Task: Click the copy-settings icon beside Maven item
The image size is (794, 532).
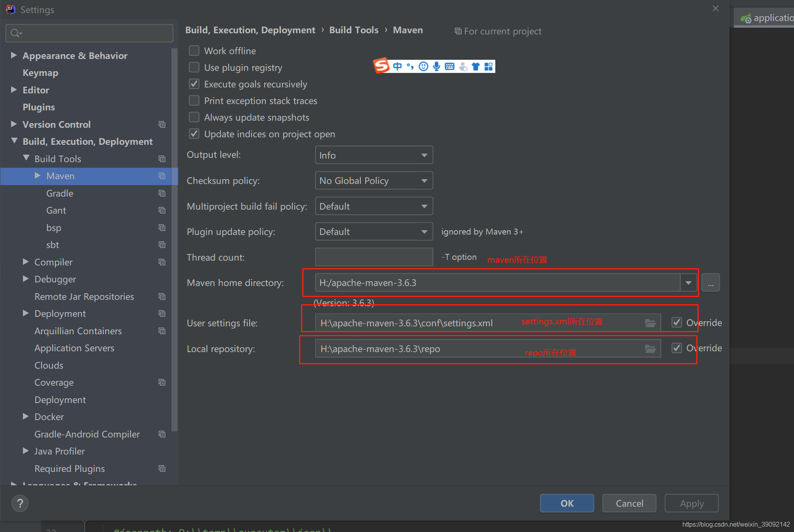Action: [x=162, y=176]
